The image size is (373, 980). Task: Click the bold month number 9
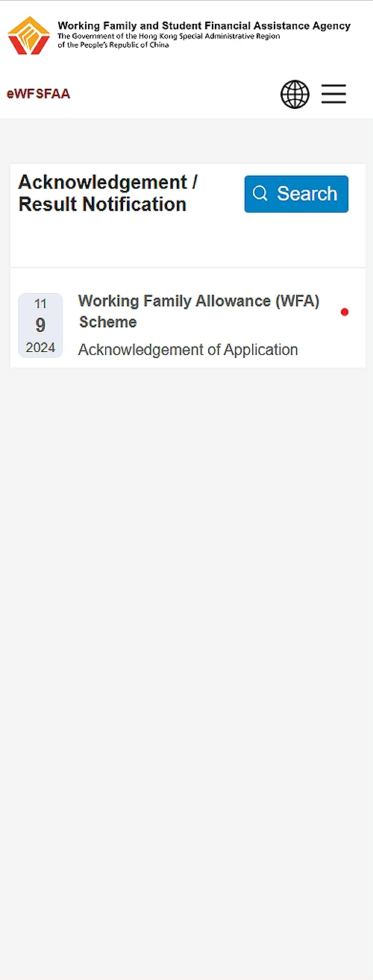click(x=40, y=325)
